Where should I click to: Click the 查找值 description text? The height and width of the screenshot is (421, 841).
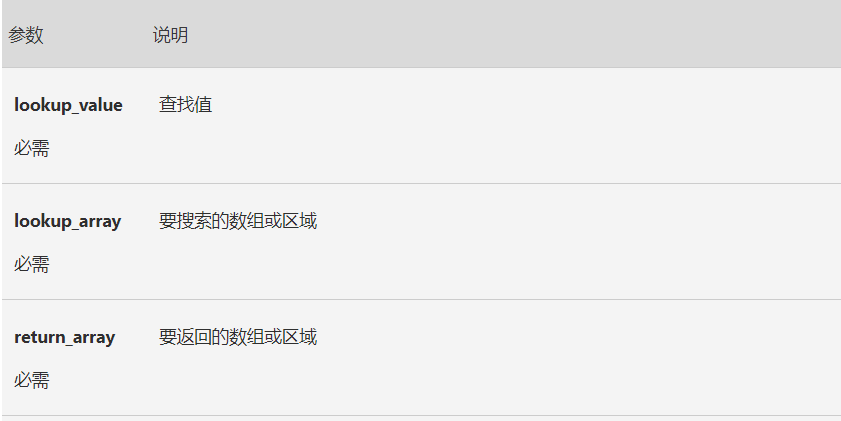pos(185,104)
